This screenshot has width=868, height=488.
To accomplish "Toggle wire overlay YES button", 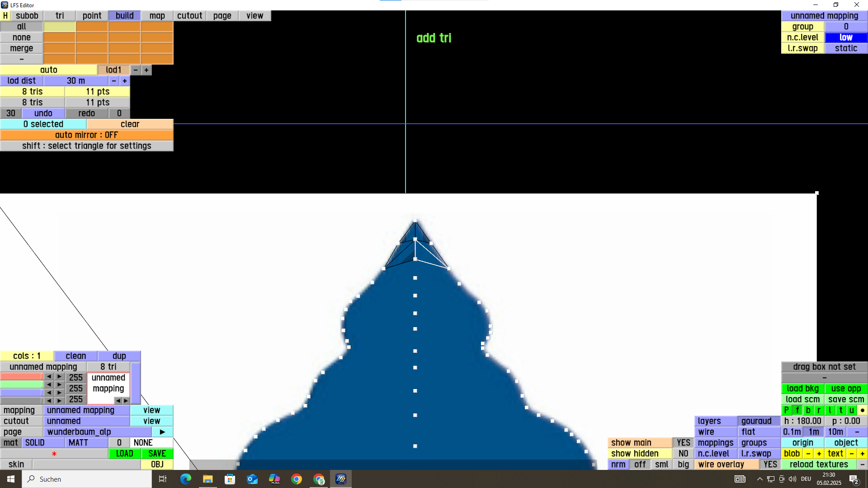I will 770,465.
